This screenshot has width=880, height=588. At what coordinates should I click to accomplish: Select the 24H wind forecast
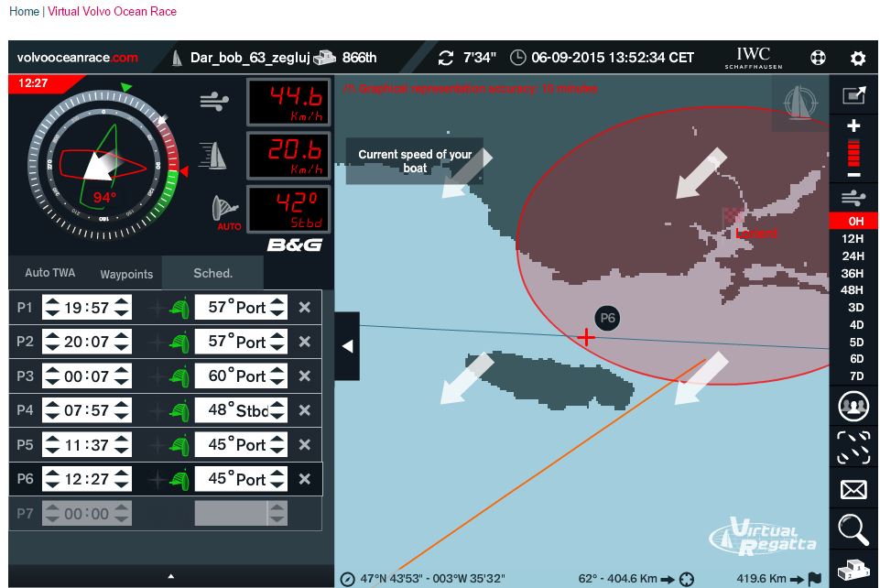coord(853,256)
